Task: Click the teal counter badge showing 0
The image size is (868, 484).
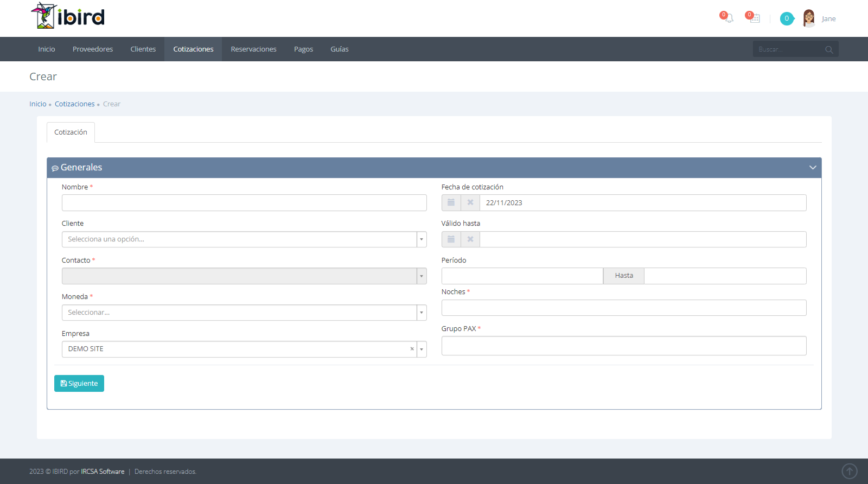Action: click(x=787, y=18)
